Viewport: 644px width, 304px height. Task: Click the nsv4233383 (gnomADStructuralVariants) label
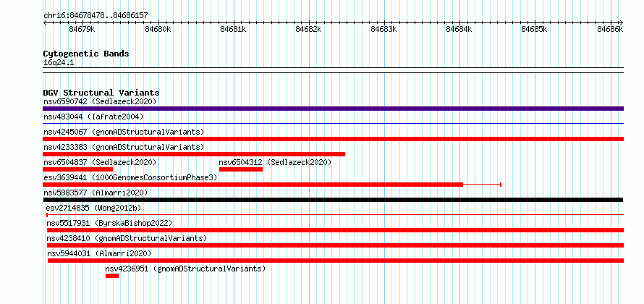124,147
